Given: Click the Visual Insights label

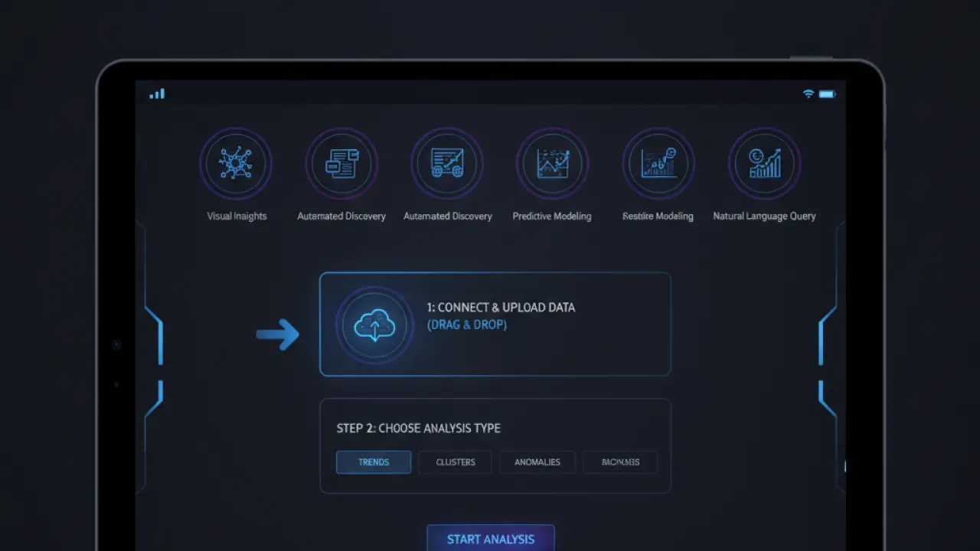Looking at the screenshot, I should pyautogui.click(x=237, y=217).
